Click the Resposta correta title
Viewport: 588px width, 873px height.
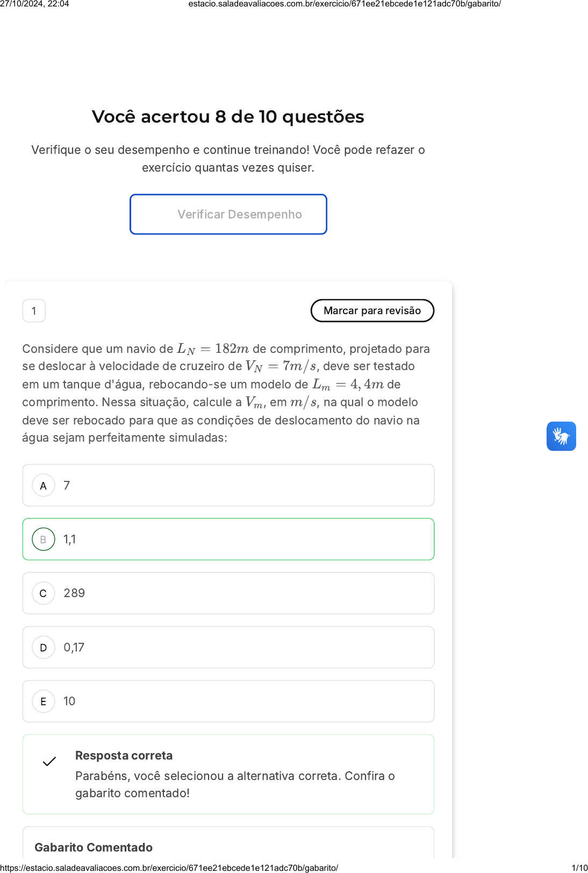click(x=124, y=756)
